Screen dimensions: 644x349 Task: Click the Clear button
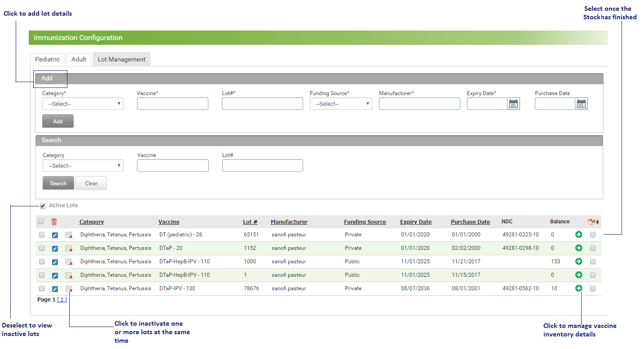(x=91, y=183)
